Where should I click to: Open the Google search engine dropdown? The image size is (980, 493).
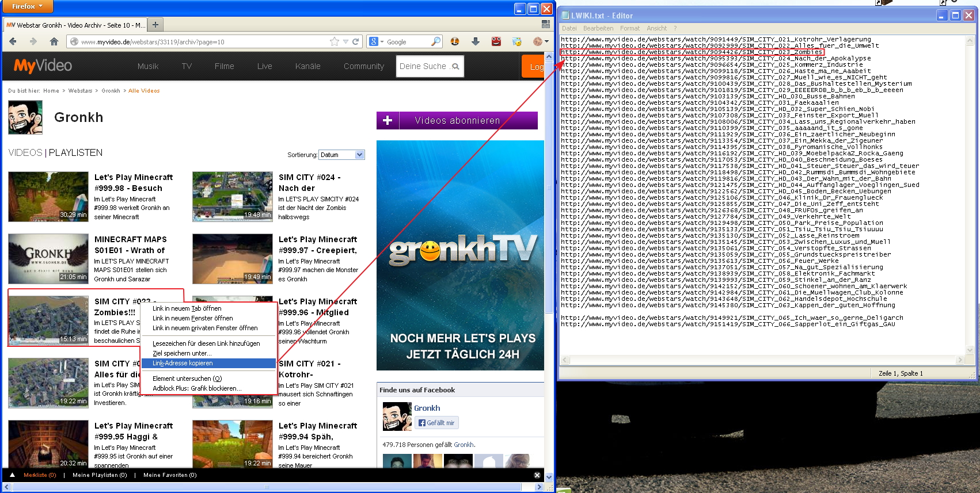click(x=376, y=41)
